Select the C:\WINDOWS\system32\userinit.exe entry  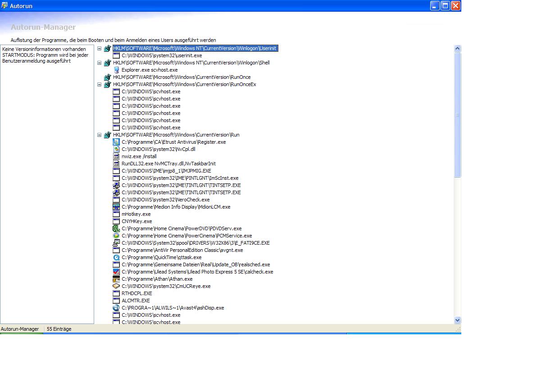[161, 55]
